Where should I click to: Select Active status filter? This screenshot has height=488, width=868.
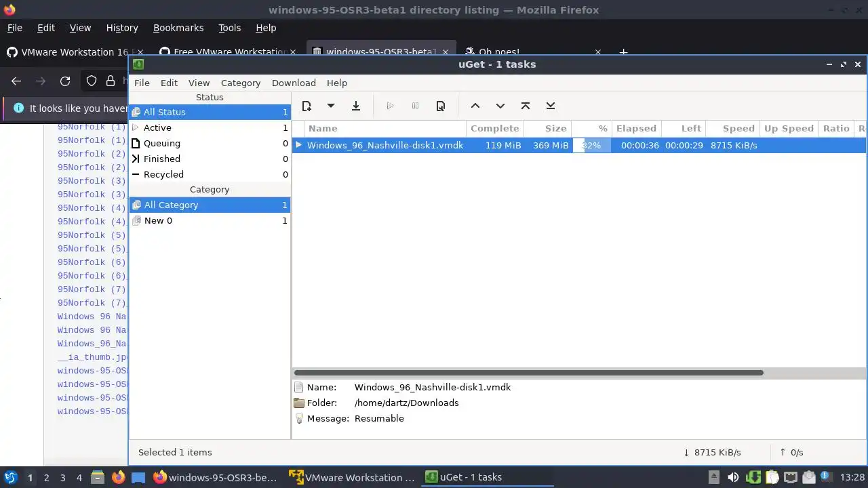click(210, 127)
